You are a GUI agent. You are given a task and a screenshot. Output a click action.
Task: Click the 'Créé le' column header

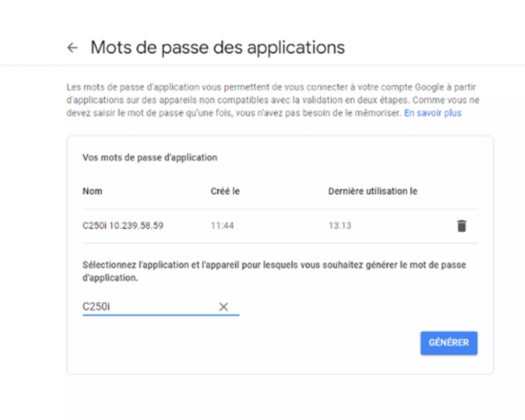tap(225, 191)
